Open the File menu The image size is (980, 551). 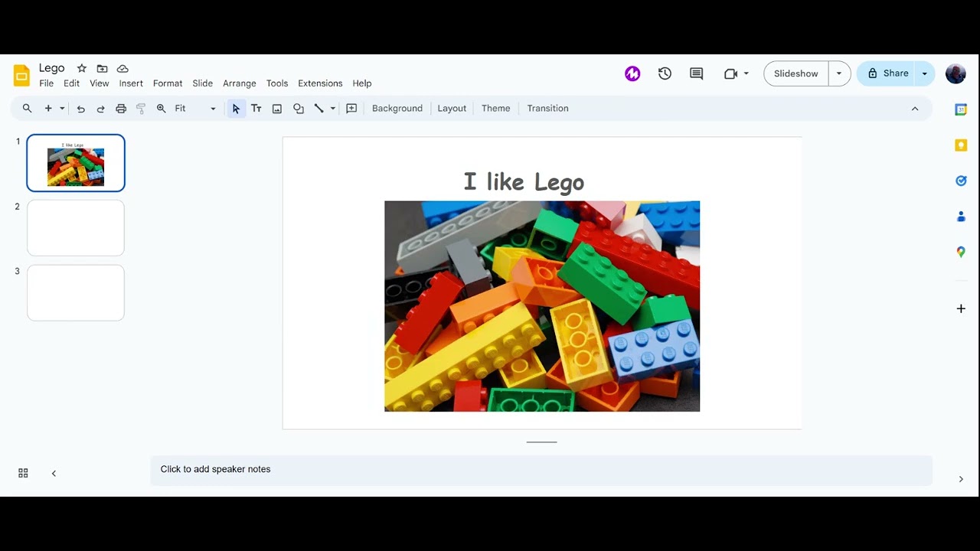(47, 83)
